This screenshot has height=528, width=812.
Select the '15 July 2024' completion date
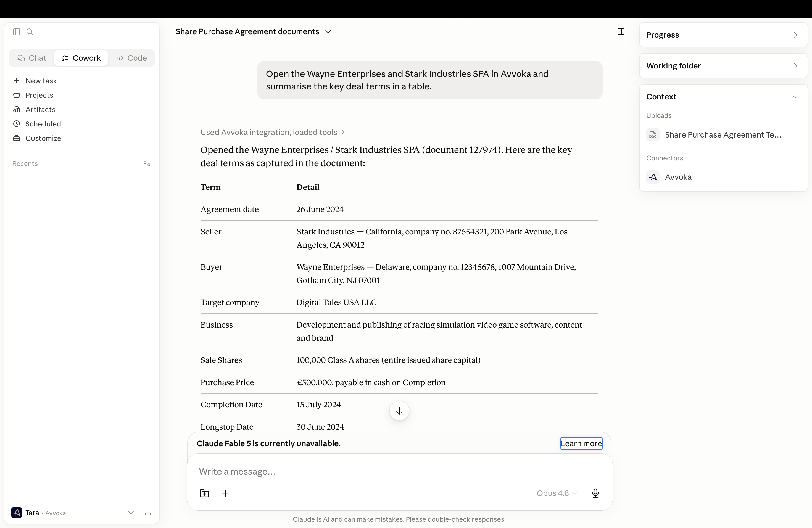pos(318,405)
